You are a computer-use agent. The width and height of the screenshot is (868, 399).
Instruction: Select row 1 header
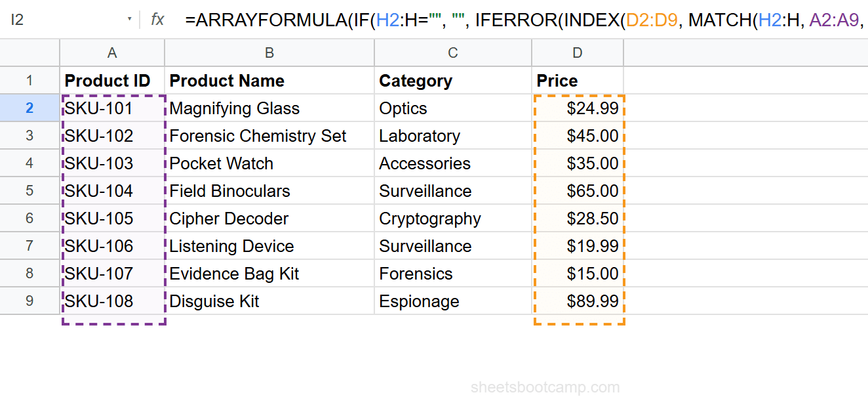(x=30, y=80)
